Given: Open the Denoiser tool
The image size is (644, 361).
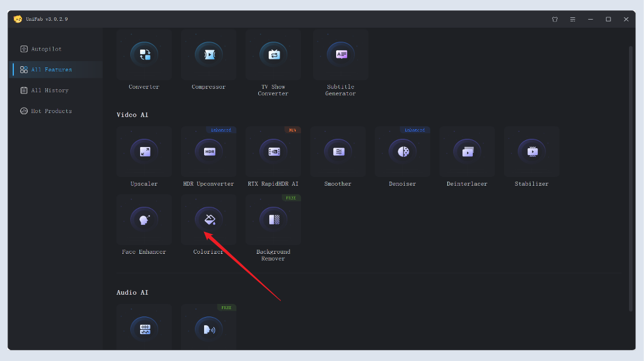Looking at the screenshot, I should coord(402,152).
